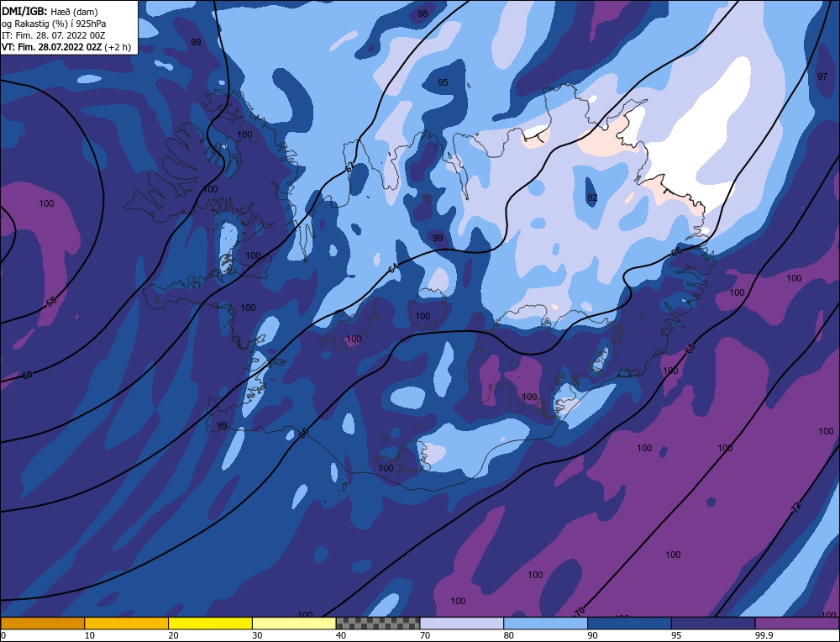Click the '62' contour line label
This screenshot has width=840, height=642.
[x=349, y=167]
